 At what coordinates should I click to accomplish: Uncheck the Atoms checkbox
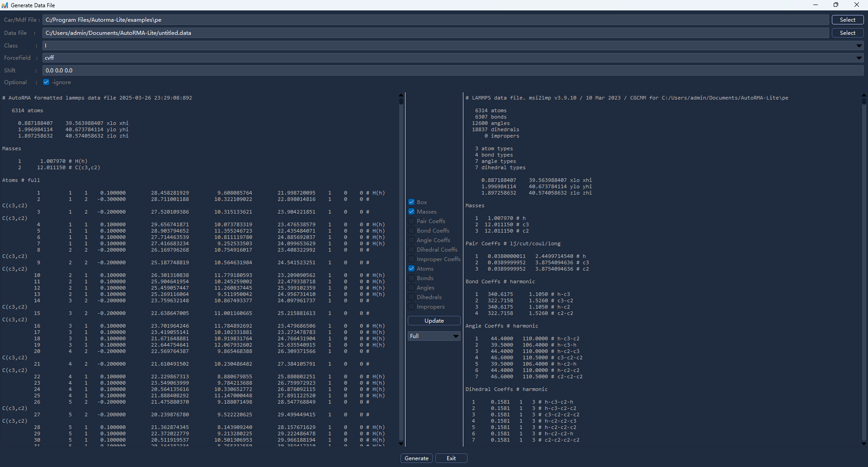[x=411, y=268]
